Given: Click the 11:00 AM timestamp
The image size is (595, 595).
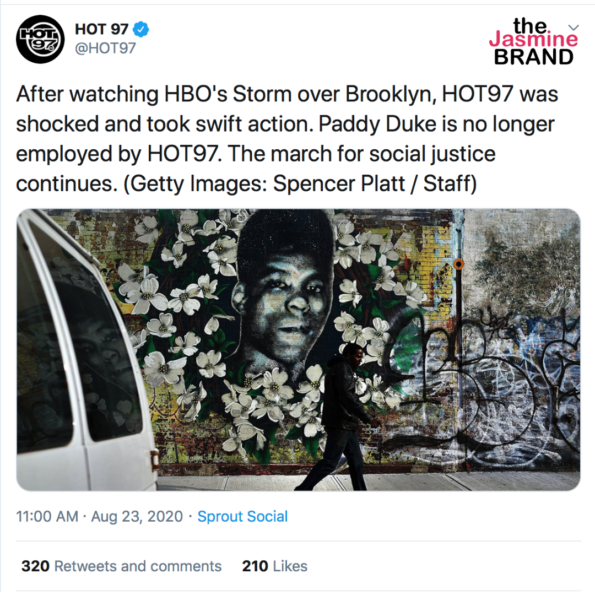Looking at the screenshot, I should pos(47,516).
